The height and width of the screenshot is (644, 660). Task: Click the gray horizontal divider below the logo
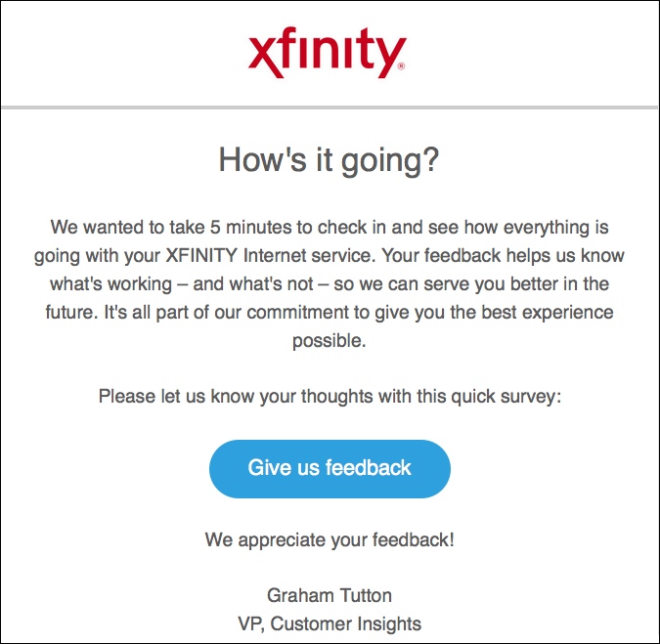[330, 107]
